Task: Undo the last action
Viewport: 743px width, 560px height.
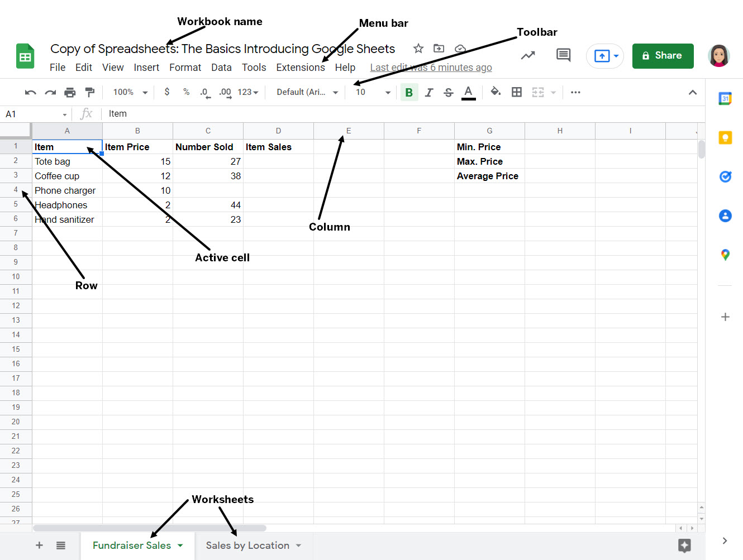Action: click(31, 92)
